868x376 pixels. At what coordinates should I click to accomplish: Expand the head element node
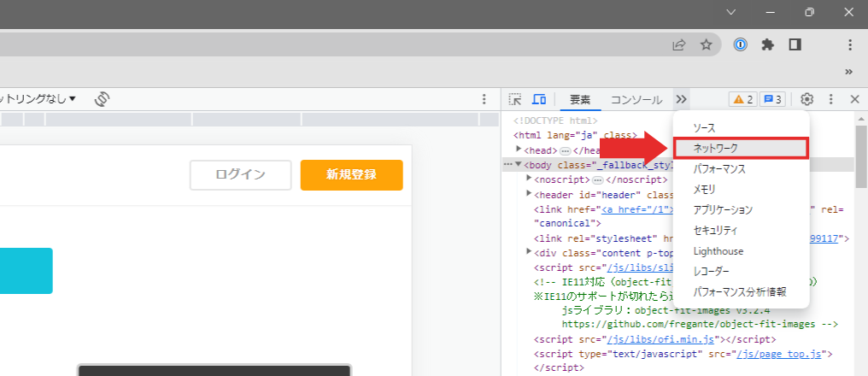coord(519,149)
